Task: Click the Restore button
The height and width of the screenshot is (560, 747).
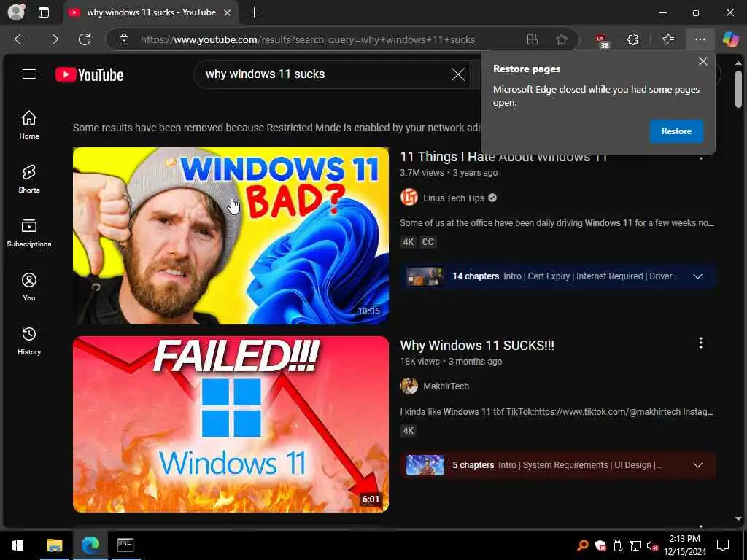Action: [x=676, y=131]
